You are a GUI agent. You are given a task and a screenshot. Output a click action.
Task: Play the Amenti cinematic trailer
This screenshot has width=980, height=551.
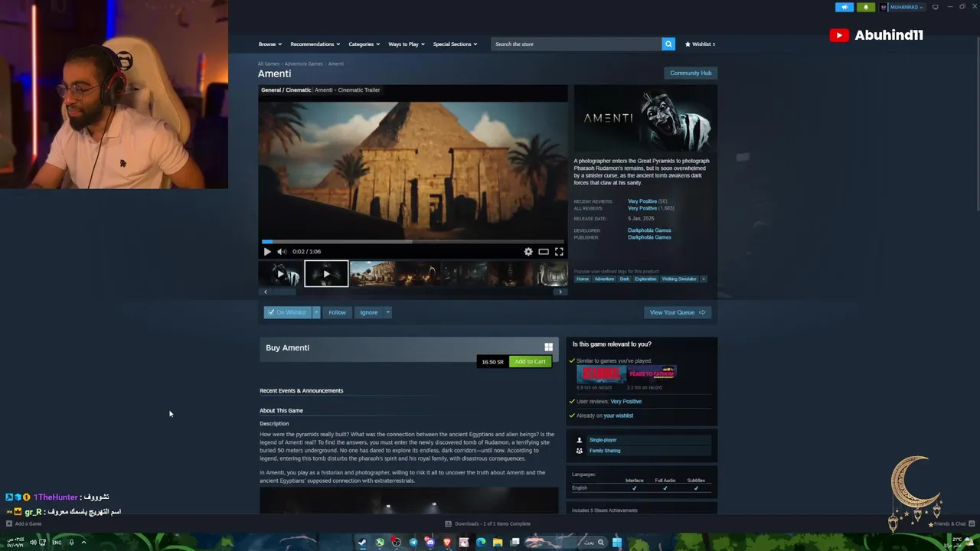[267, 251]
